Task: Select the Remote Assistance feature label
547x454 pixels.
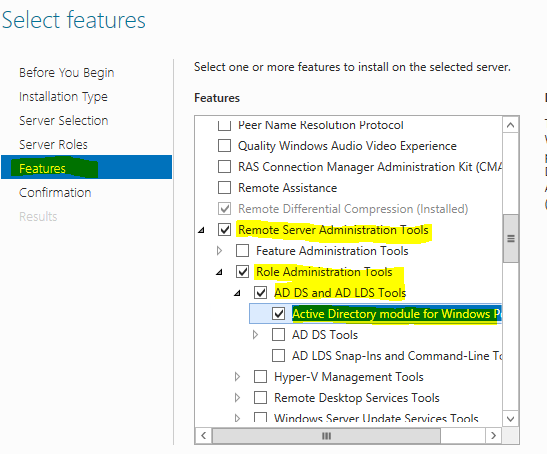Action: [287, 188]
